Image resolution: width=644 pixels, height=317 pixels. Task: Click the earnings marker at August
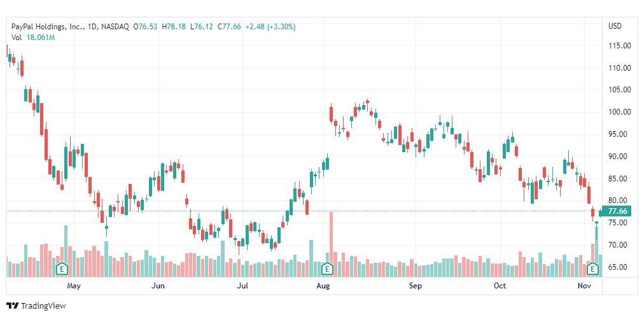tap(328, 269)
